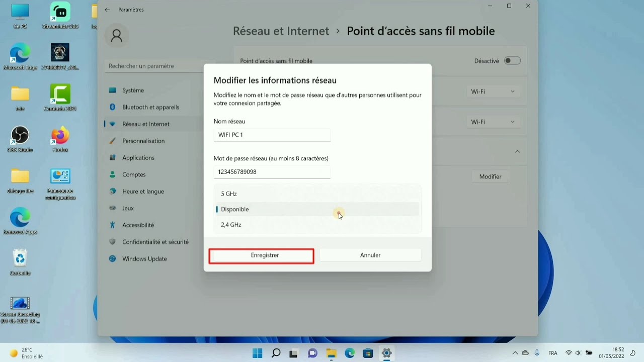The image size is (644, 362).
Task: Select Camtasia 2021 desktop icon
Action: tap(60, 98)
